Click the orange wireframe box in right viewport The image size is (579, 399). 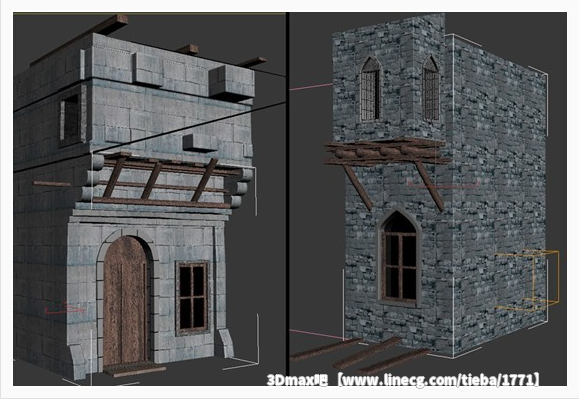527,281
